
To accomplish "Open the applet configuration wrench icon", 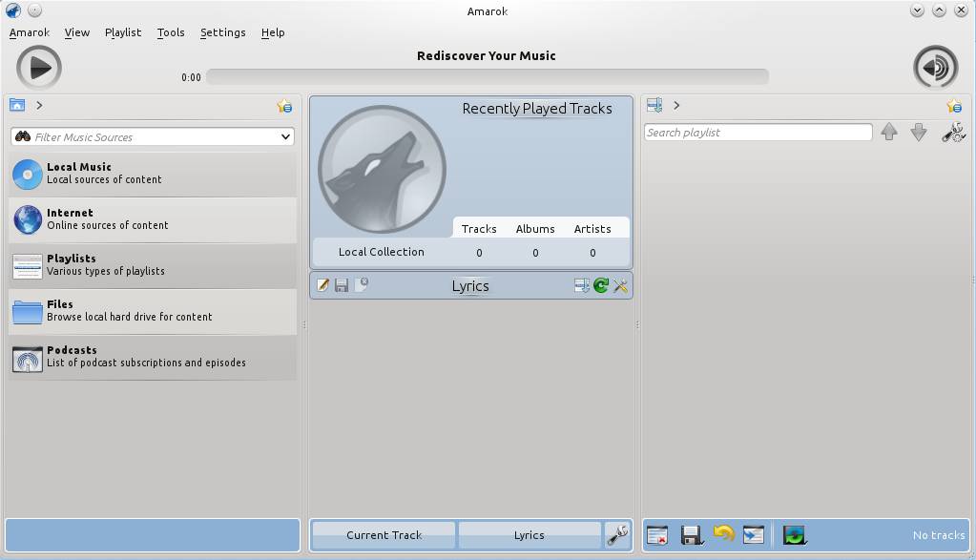I will 617,535.
